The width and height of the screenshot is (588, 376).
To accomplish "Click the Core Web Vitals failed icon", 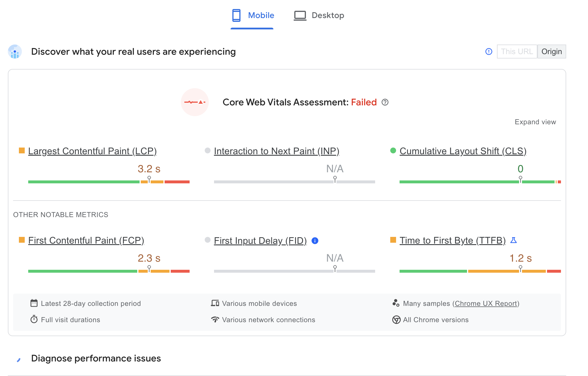I will [x=195, y=102].
